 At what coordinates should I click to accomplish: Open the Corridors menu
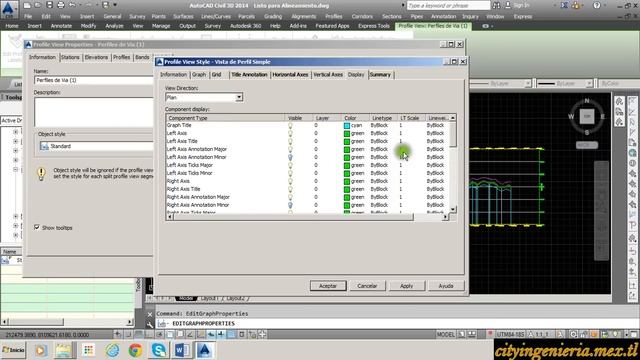coord(362,16)
